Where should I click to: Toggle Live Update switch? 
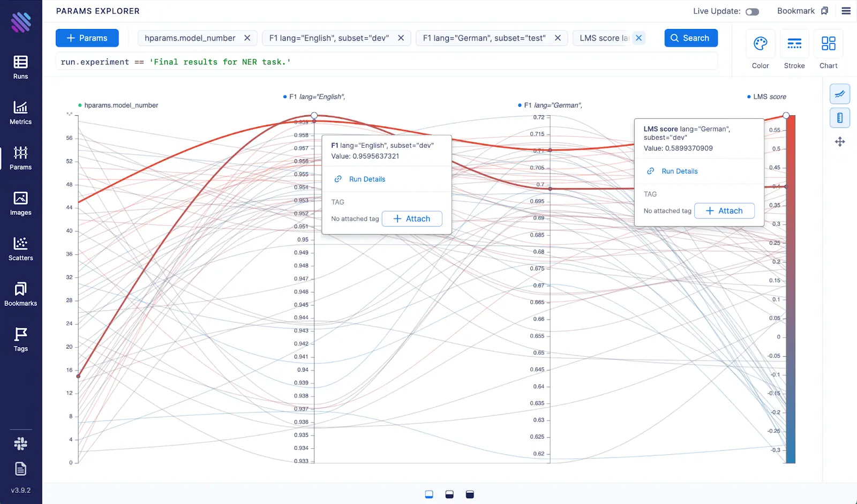point(753,11)
